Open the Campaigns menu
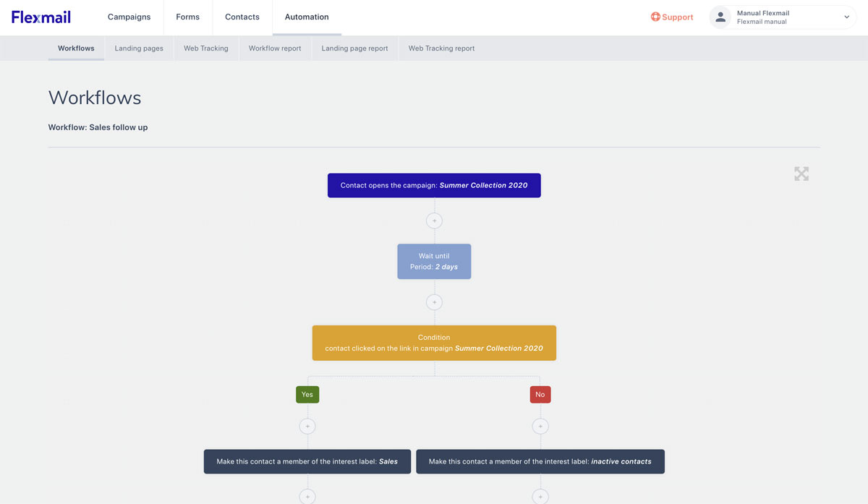The image size is (868, 504). [x=129, y=17]
